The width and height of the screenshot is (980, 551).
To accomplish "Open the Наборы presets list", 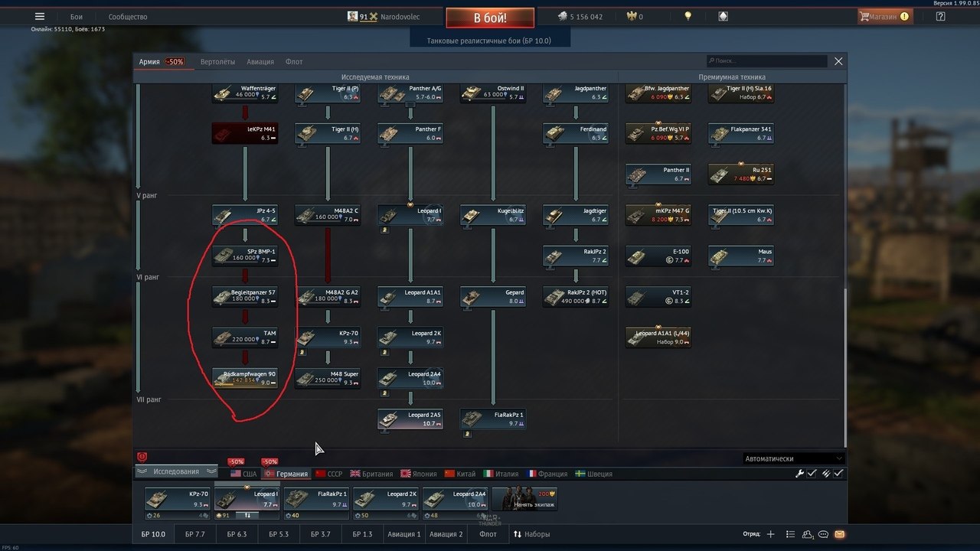I will pos(531,534).
